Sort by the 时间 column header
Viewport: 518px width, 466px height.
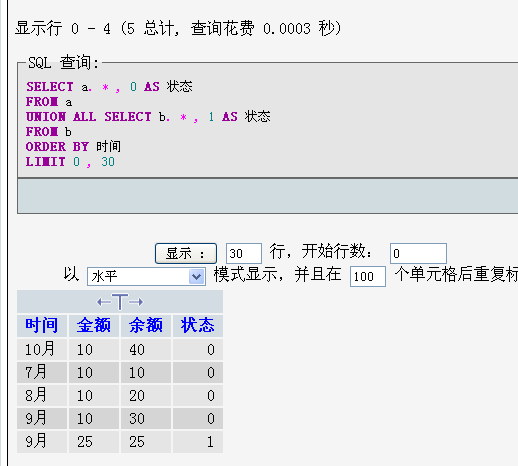coord(42,325)
